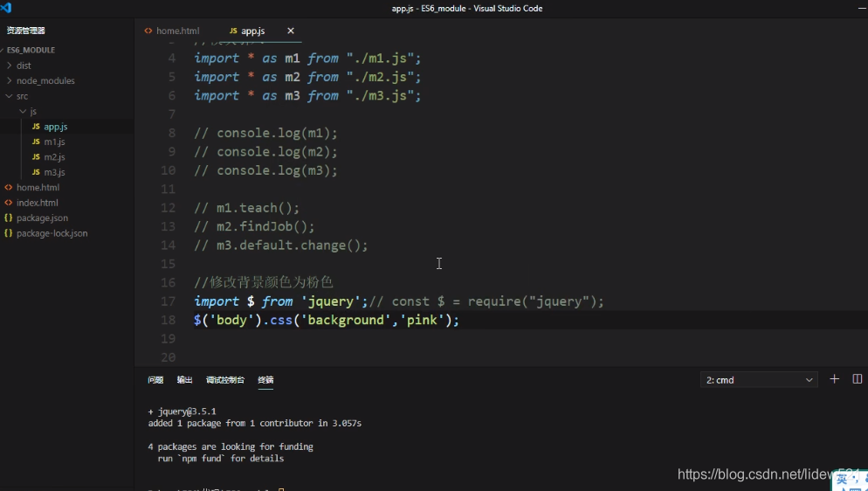Screen dimensions: 868x491
Task: Click the braces icon beside package-lock.json
Action: click(9, 233)
